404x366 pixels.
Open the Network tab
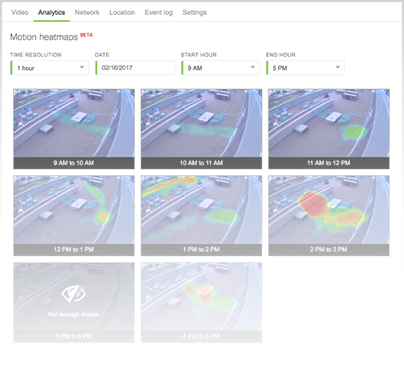[87, 13]
